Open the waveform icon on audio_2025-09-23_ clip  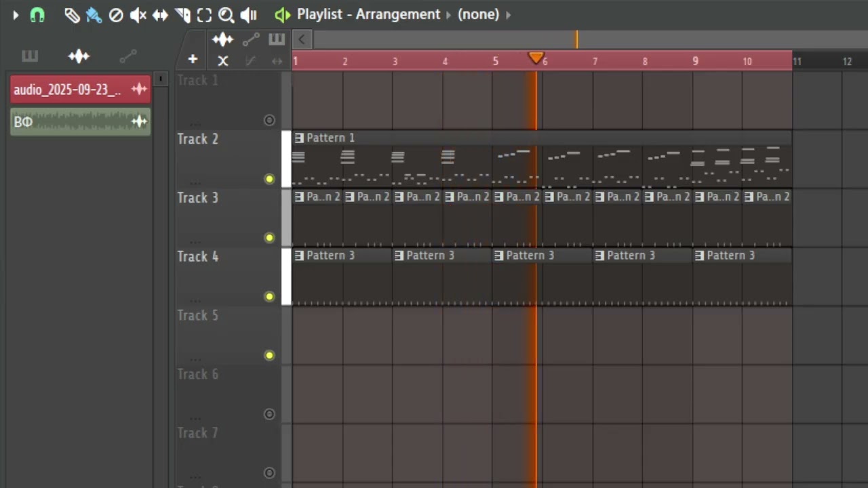pyautogui.click(x=139, y=89)
